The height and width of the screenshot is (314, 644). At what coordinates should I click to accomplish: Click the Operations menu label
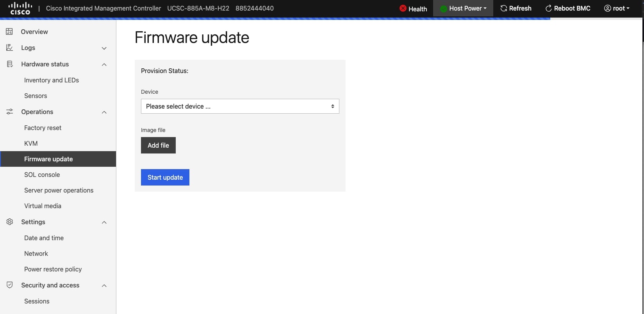pyautogui.click(x=37, y=112)
